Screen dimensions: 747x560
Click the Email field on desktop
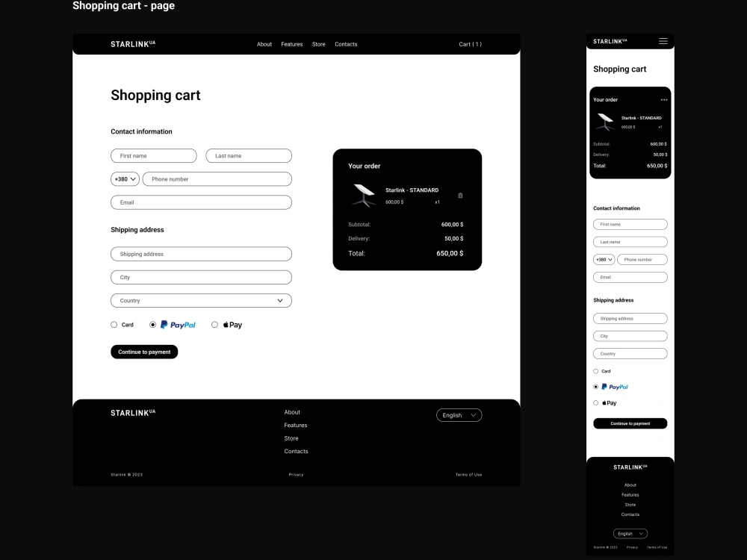pos(201,202)
